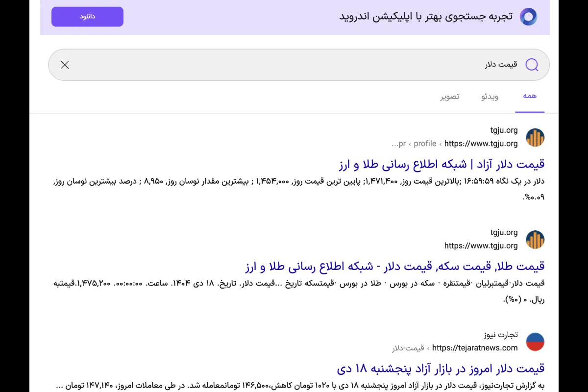Open قیمت دلار امروز در بازار آزاد article

[x=441, y=368]
